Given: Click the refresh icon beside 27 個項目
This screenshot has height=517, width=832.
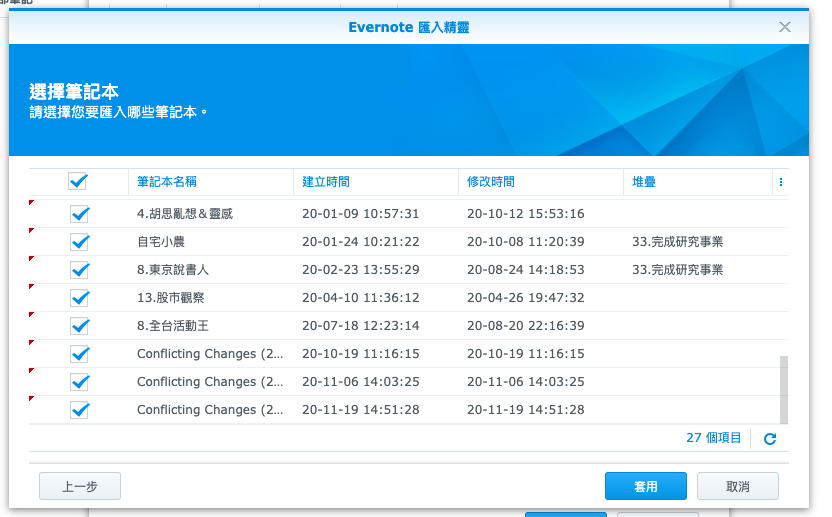Looking at the screenshot, I should 770,438.
